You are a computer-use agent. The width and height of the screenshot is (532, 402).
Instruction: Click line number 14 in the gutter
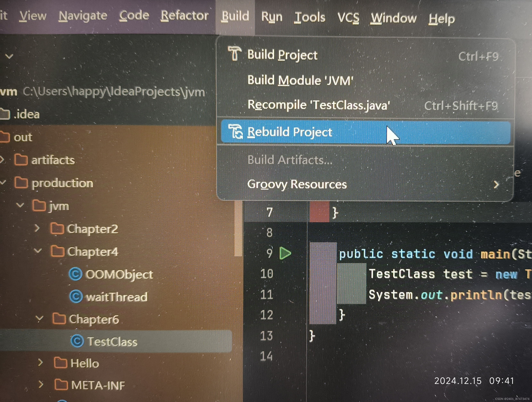point(266,356)
